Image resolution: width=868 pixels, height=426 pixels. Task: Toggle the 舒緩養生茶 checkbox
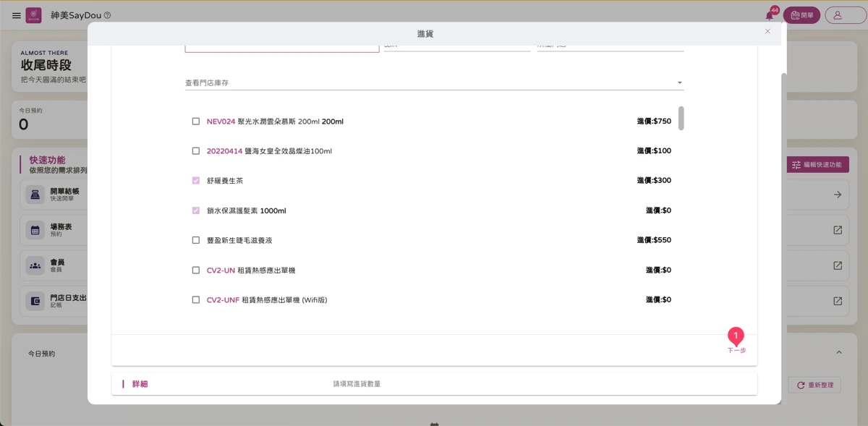pyautogui.click(x=195, y=181)
